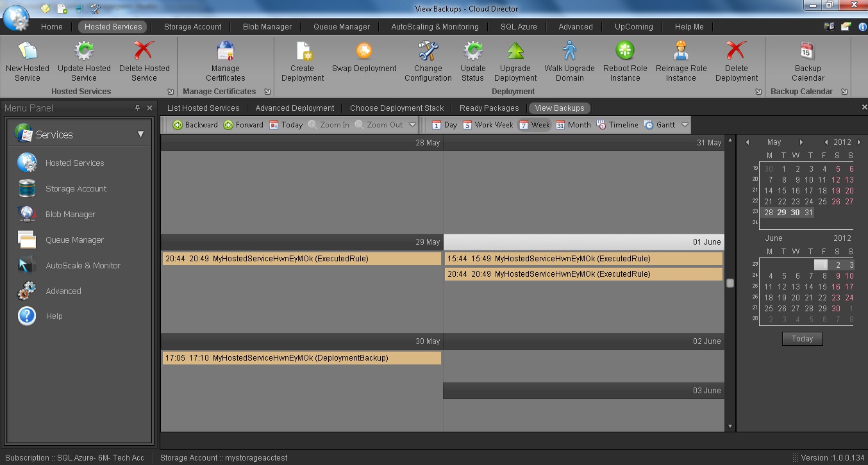Click the Swap Deployment icon
Viewport: 868px width, 465px height.
click(364, 51)
